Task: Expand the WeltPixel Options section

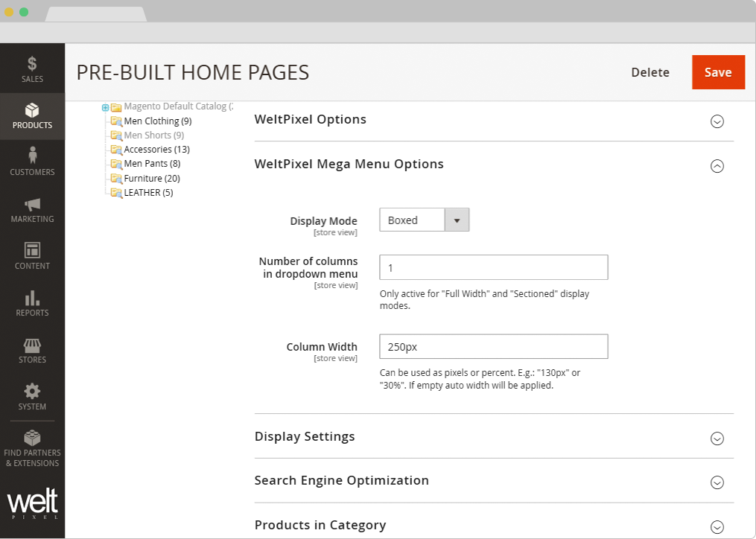Action: pyautogui.click(x=717, y=121)
